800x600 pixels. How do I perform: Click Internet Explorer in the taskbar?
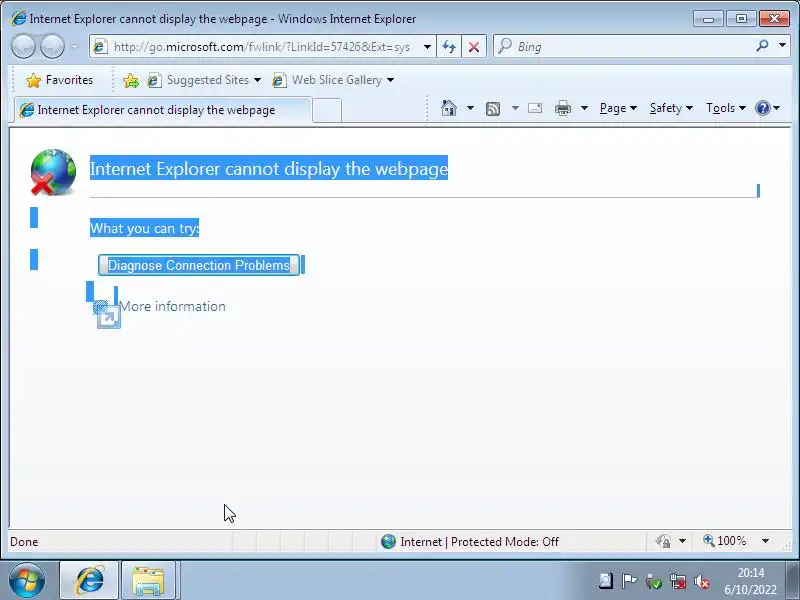[90, 581]
